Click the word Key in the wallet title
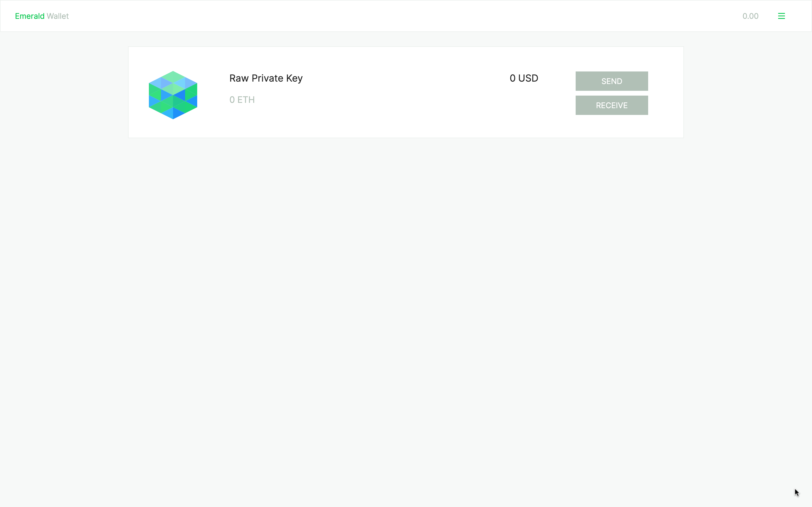This screenshot has width=812, height=507. click(294, 78)
